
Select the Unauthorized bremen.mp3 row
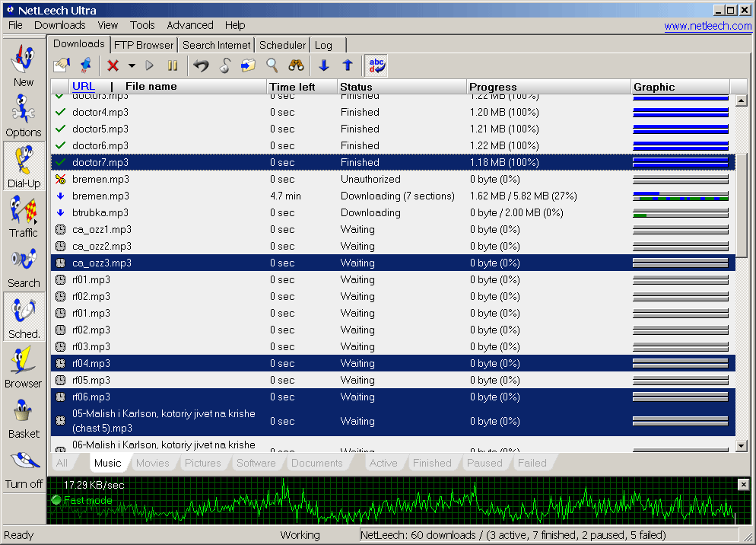click(x=393, y=179)
